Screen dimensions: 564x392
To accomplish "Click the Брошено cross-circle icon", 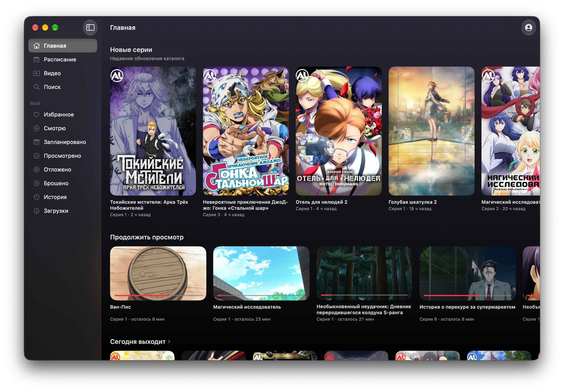I will (36, 183).
